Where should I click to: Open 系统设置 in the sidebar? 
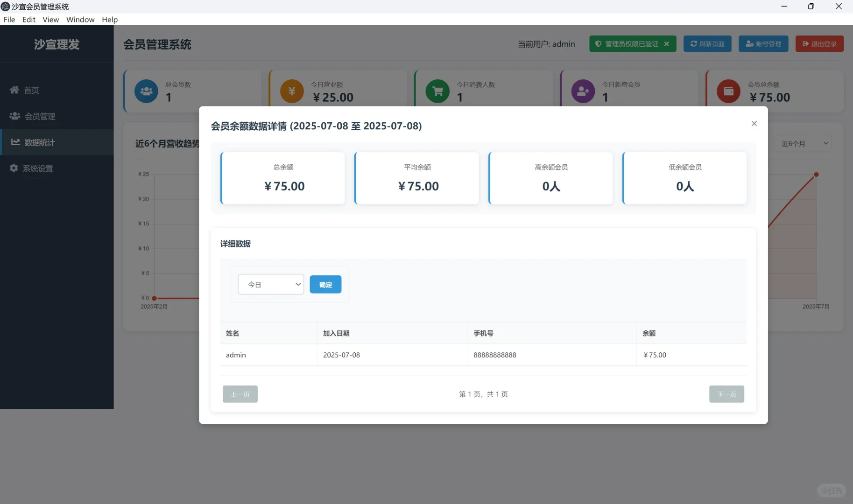pos(56,168)
